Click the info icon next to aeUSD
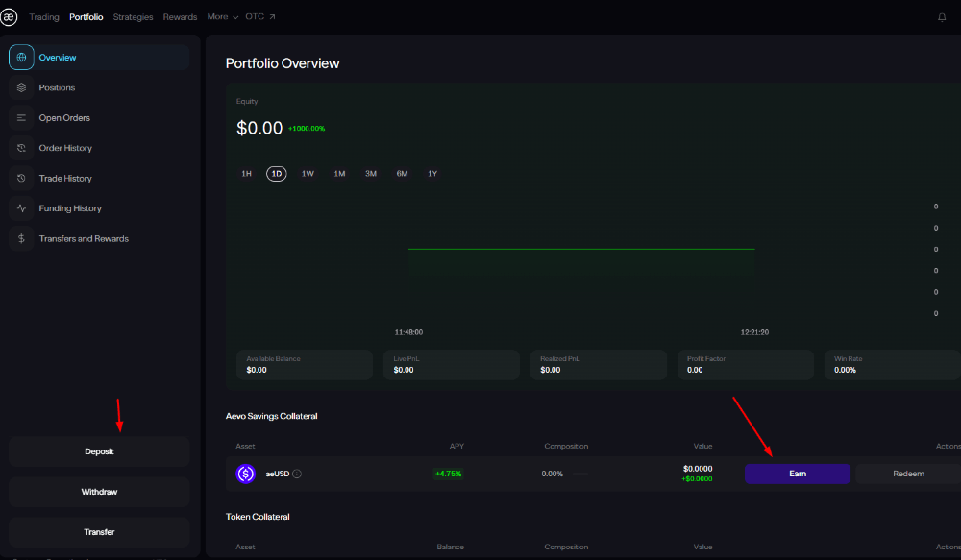This screenshot has height=560, width=961. tap(297, 474)
